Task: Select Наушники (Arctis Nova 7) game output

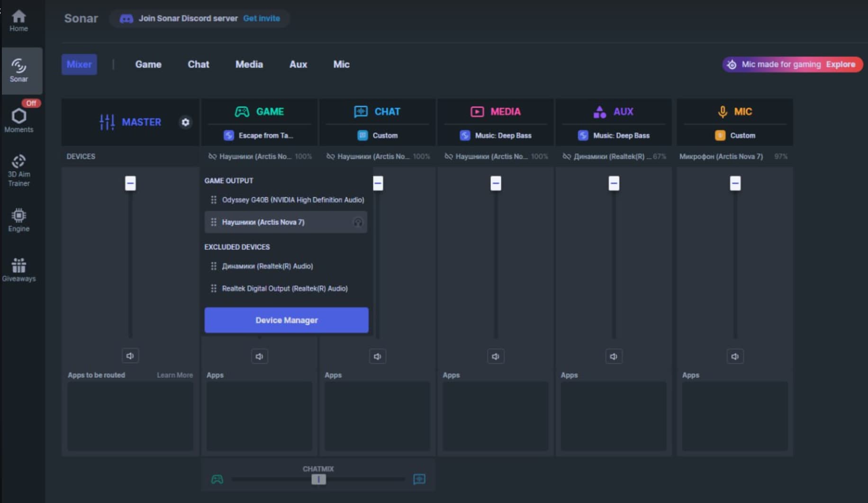Action: pyautogui.click(x=286, y=222)
